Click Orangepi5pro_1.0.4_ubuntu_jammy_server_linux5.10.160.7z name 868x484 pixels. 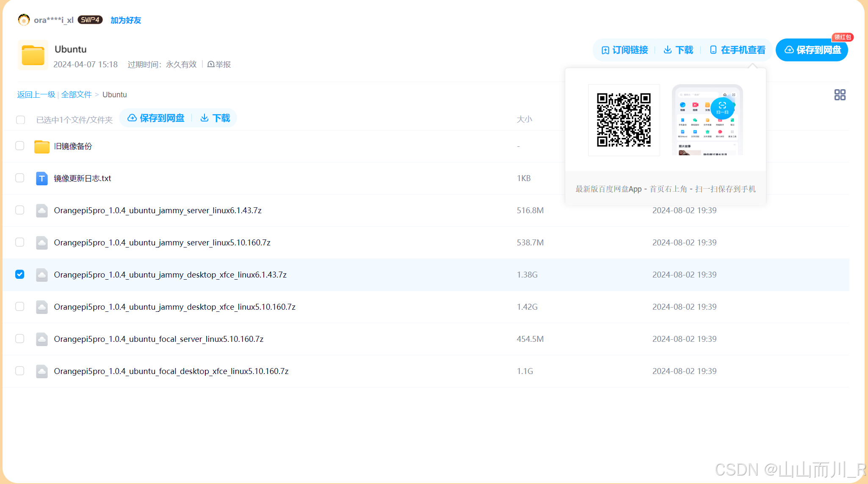[162, 243]
